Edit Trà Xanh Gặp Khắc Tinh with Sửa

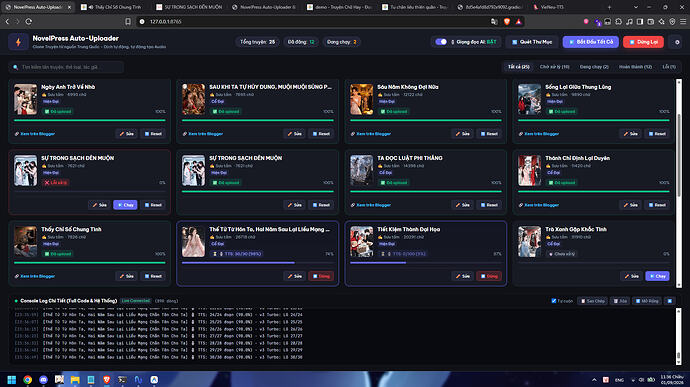point(631,276)
